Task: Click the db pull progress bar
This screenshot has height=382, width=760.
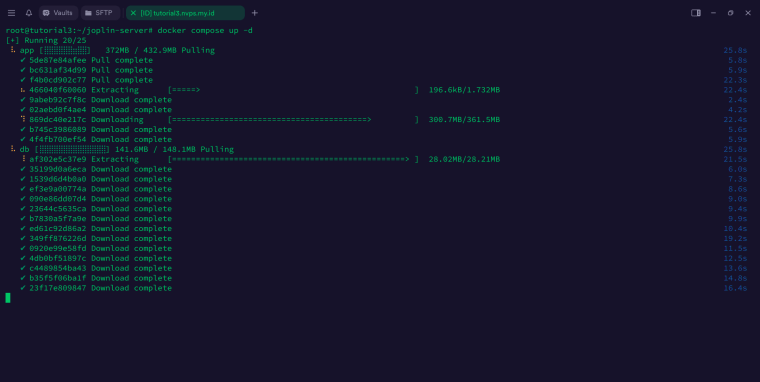Action: (72, 149)
